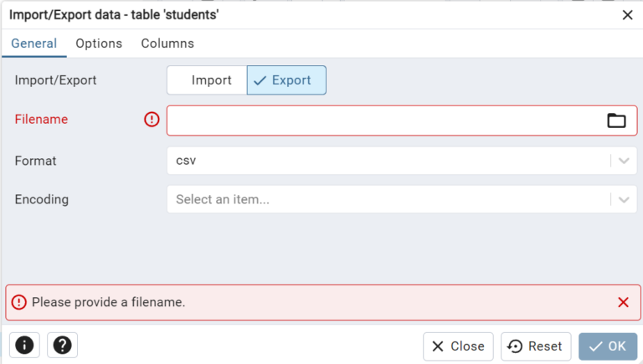The height and width of the screenshot is (364, 643).
Task: Open help with the question mark icon
Action: (x=63, y=345)
